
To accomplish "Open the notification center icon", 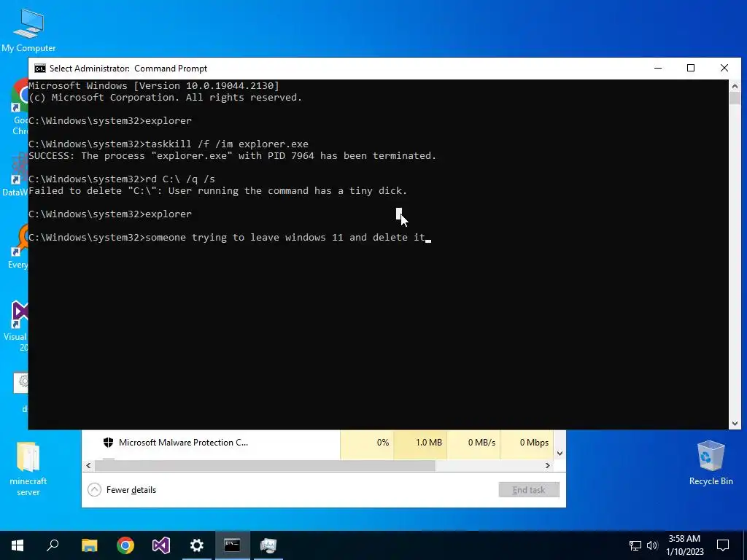I will point(723,545).
